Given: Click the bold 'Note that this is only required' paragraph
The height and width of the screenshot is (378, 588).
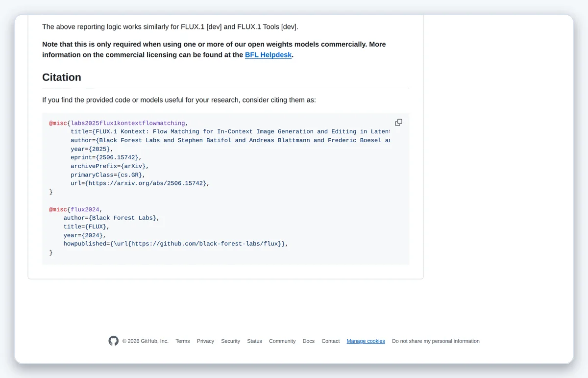Looking at the screenshot, I should pos(214,50).
